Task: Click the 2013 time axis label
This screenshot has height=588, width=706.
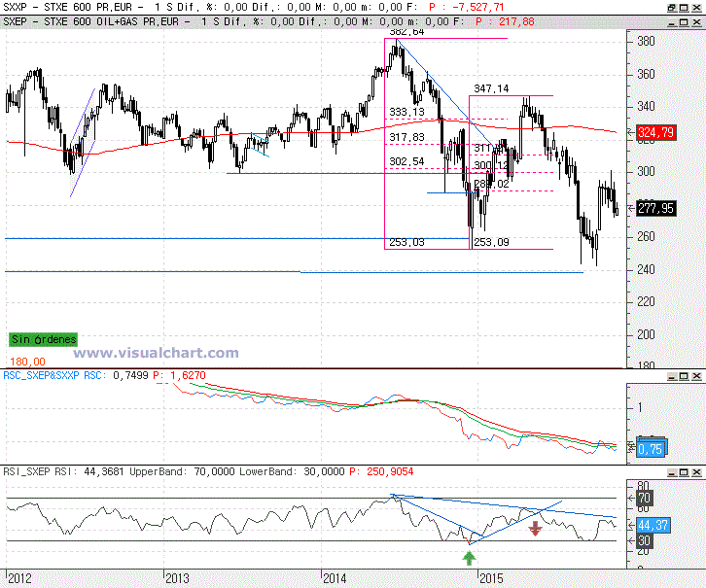Action: [x=177, y=578]
